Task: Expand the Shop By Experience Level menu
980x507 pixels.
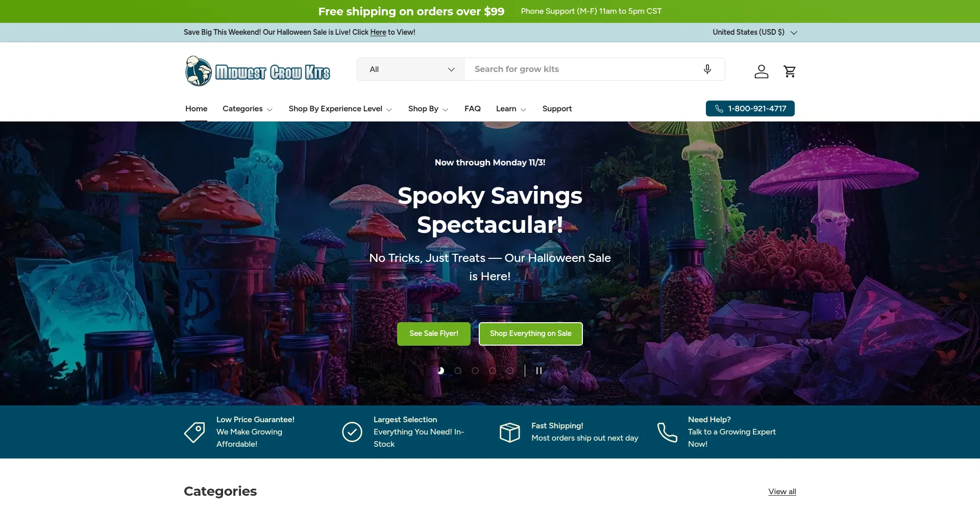Action: 340,109
